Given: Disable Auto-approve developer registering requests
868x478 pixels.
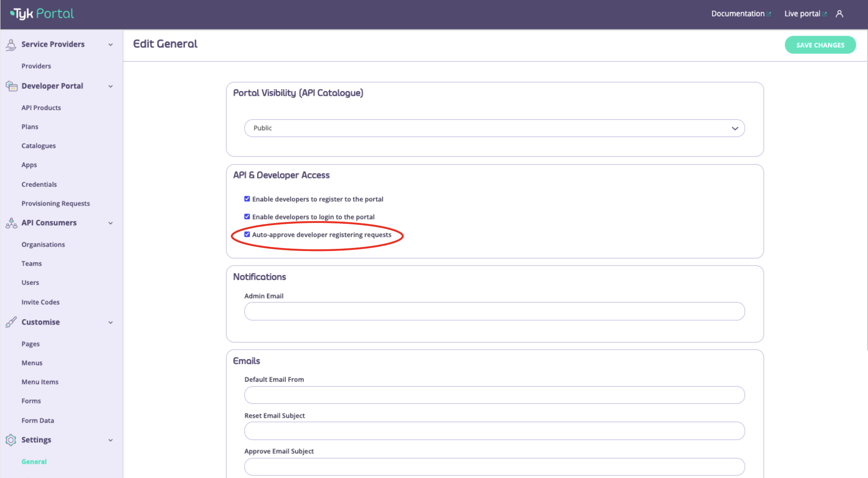Looking at the screenshot, I should click(x=247, y=234).
